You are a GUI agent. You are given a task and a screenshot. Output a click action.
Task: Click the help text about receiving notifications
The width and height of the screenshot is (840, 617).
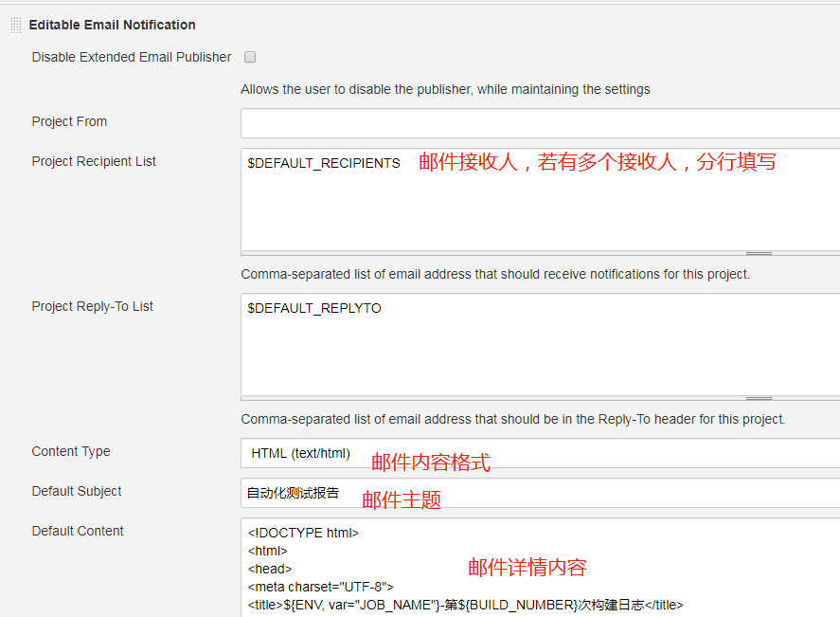495,274
